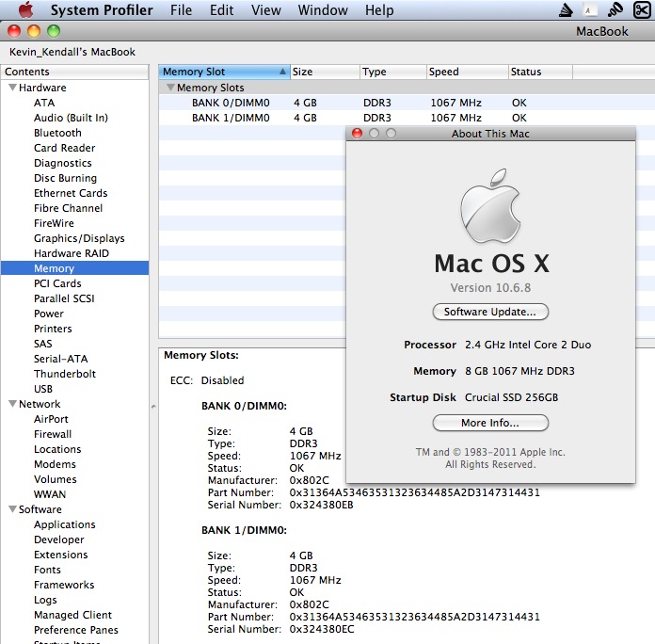This screenshot has height=644, width=655.
Task: Click the Software Update... button
Action: click(490, 312)
